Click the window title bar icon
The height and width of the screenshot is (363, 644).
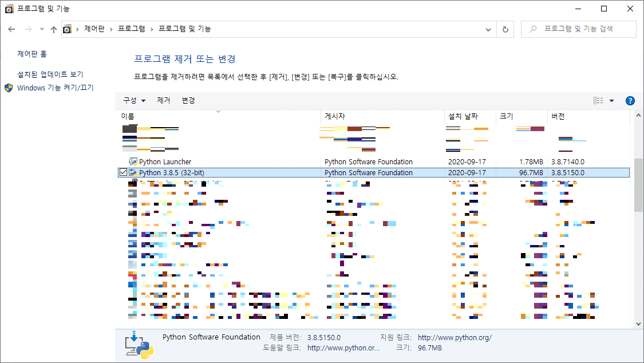9,9
